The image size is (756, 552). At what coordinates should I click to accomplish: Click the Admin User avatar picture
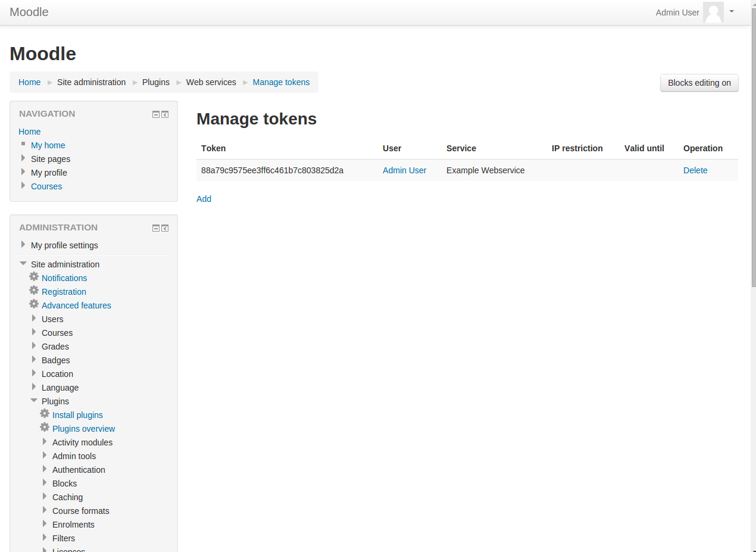click(713, 13)
